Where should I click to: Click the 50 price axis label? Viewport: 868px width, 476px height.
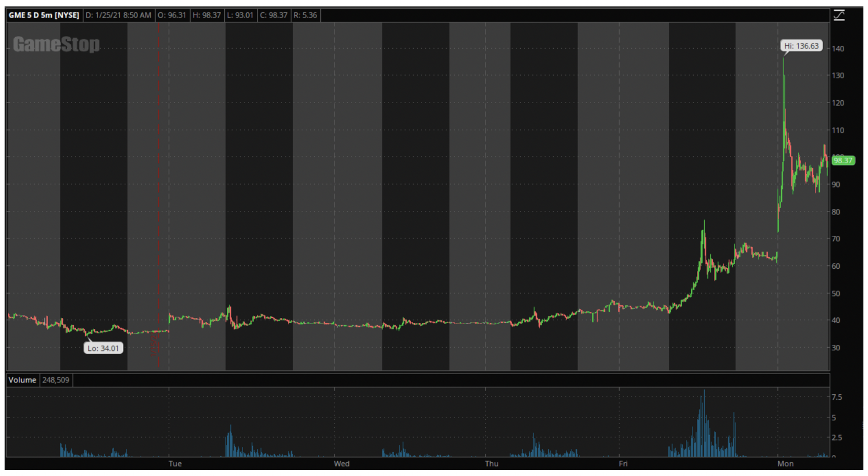coord(836,293)
